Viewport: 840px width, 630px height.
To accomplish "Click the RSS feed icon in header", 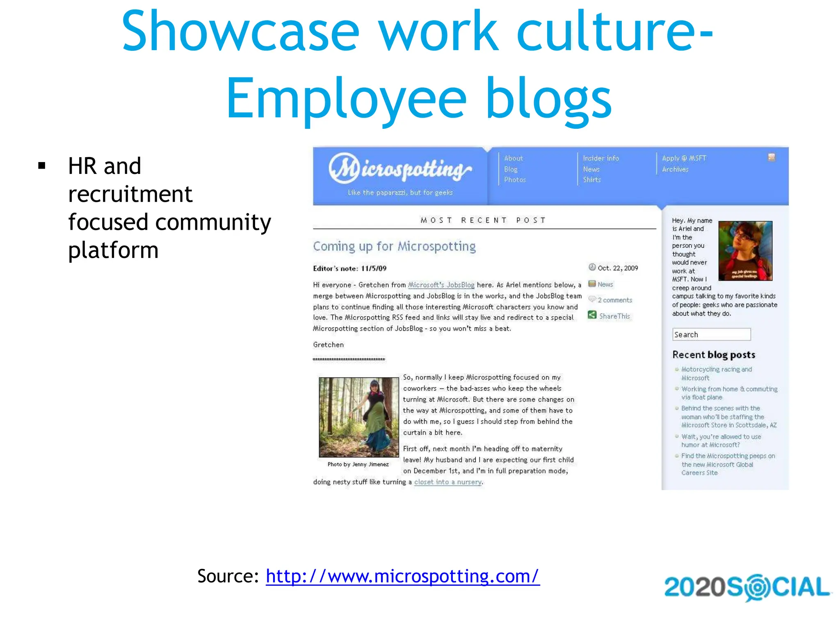I will (772, 157).
